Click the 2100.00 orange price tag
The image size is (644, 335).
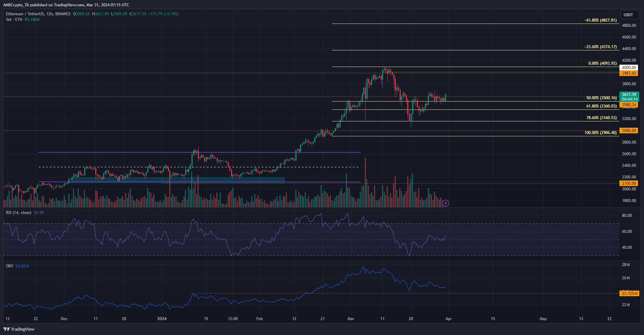point(629,183)
